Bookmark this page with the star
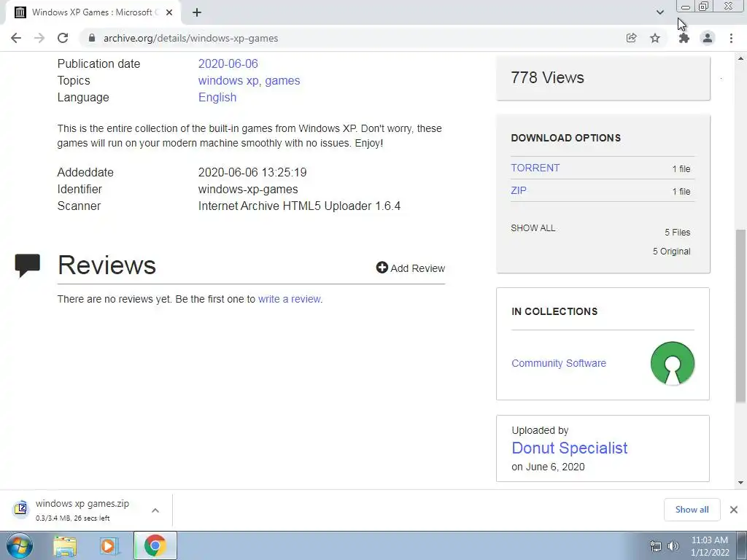The image size is (747, 560). (x=655, y=38)
